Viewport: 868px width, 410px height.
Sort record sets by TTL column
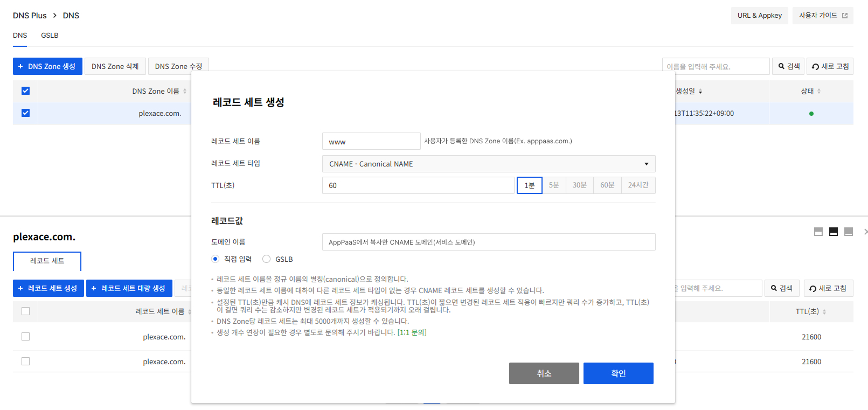(810, 311)
